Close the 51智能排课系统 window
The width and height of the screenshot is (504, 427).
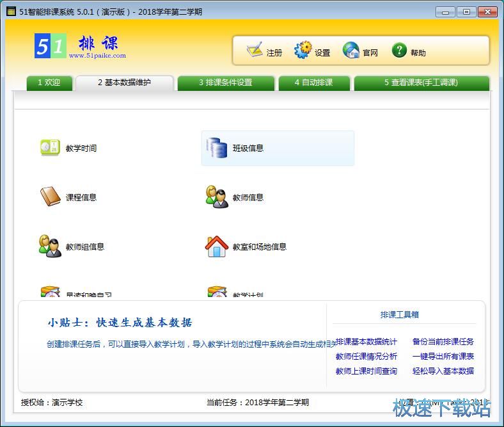[487, 12]
